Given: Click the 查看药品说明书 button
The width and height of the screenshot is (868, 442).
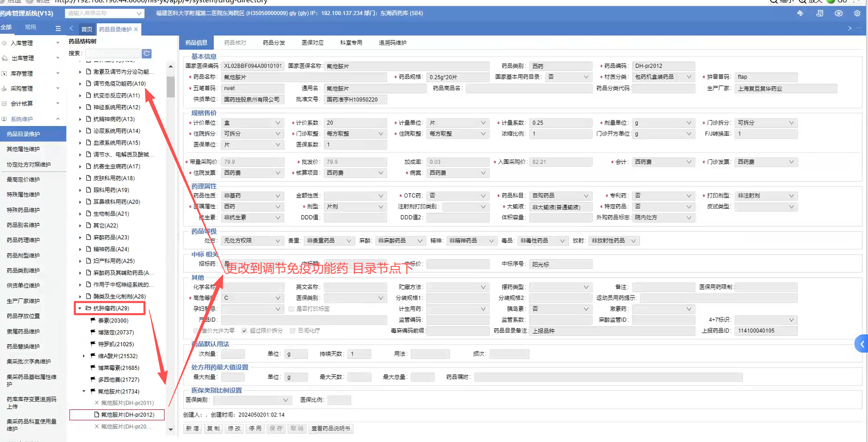Looking at the screenshot, I should [x=330, y=428].
